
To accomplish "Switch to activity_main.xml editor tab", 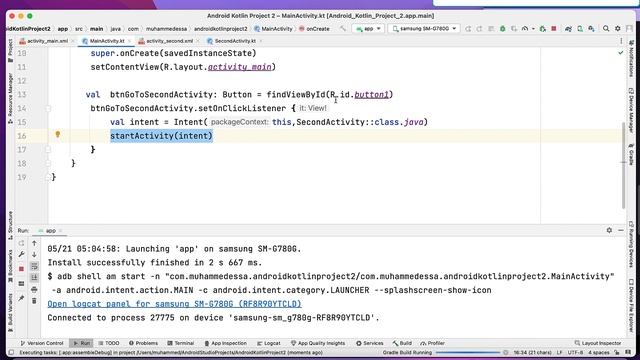I will 47,41.
